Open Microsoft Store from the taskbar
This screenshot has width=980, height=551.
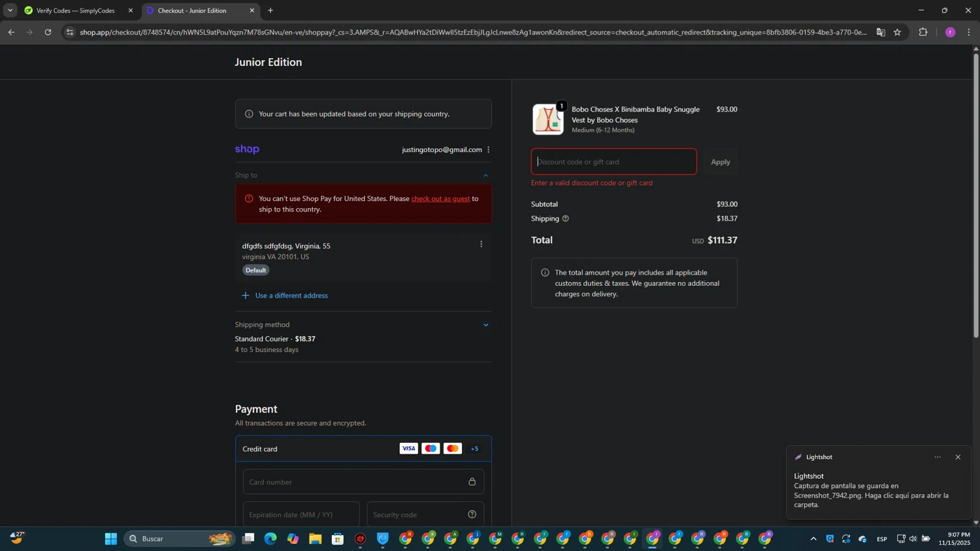pyautogui.click(x=338, y=539)
